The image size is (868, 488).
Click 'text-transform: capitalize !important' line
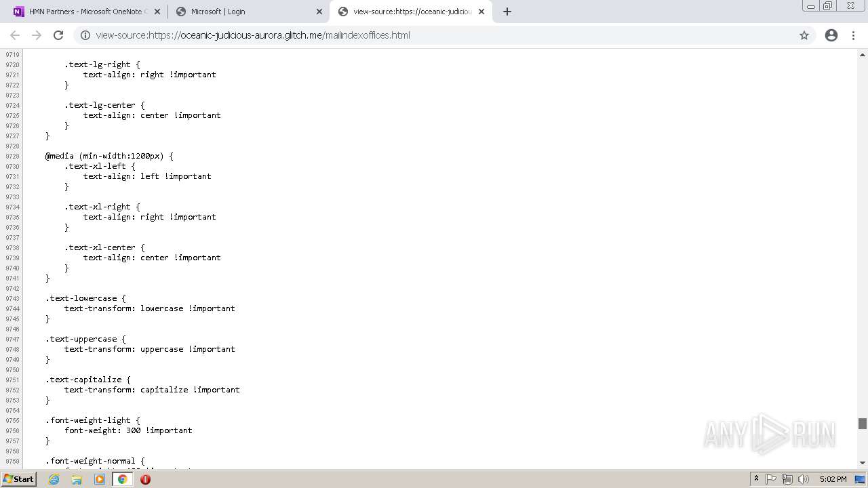pyautogui.click(x=152, y=390)
